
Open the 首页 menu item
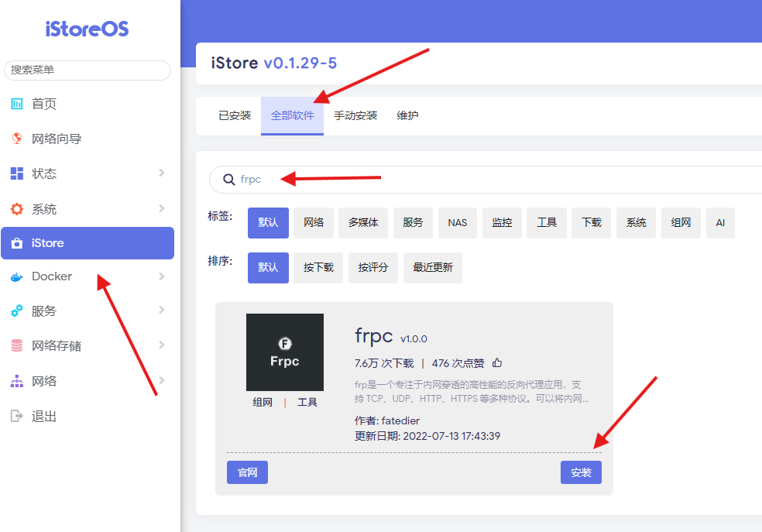[x=88, y=104]
